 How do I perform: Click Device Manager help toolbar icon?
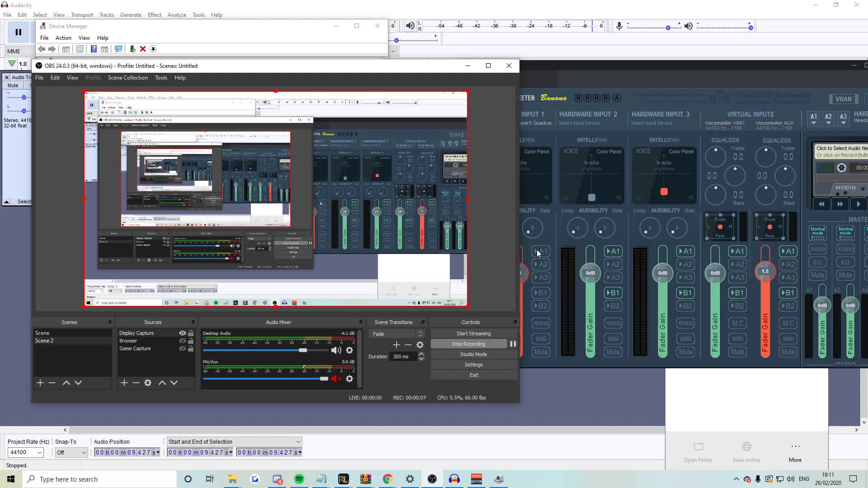[94, 49]
